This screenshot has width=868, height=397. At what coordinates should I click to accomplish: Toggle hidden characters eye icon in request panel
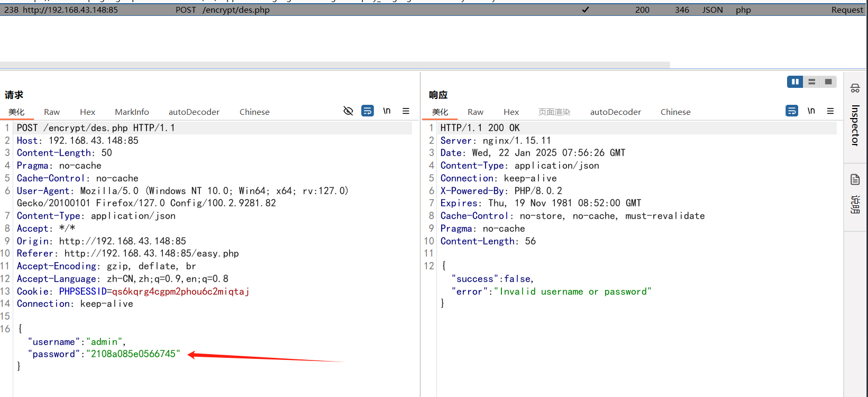(x=348, y=111)
